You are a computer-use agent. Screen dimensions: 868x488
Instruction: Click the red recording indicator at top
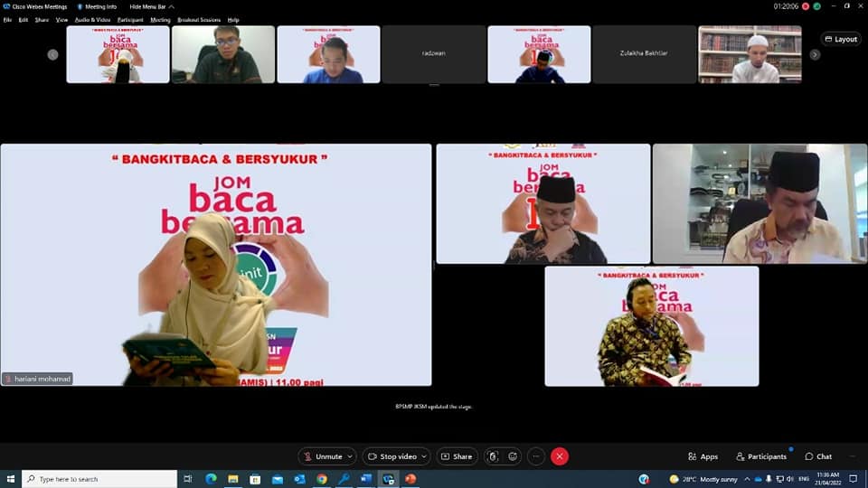coord(806,6)
